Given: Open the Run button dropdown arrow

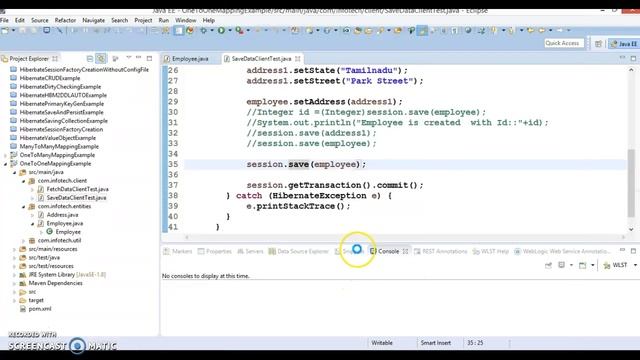Looking at the screenshot, I should [230, 30].
